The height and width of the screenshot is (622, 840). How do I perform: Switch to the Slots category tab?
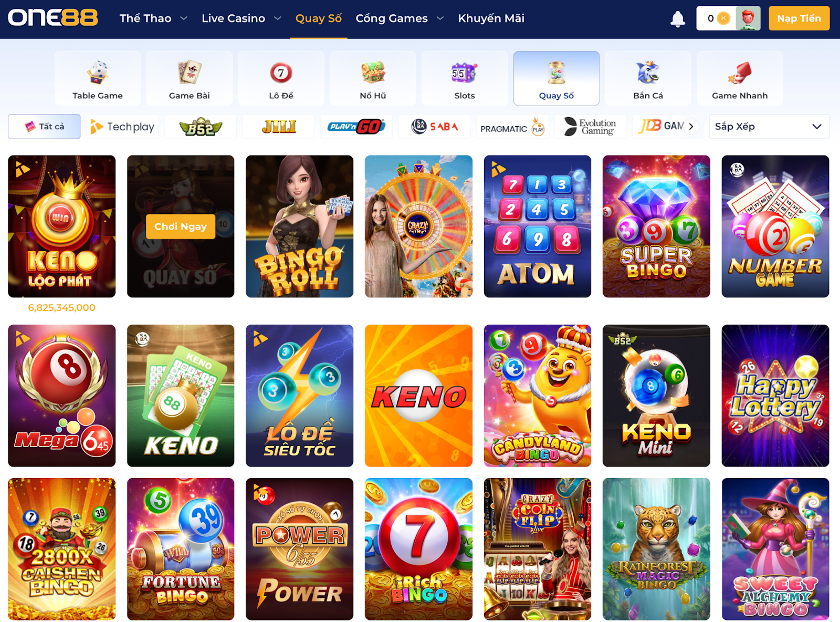pos(465,78)
